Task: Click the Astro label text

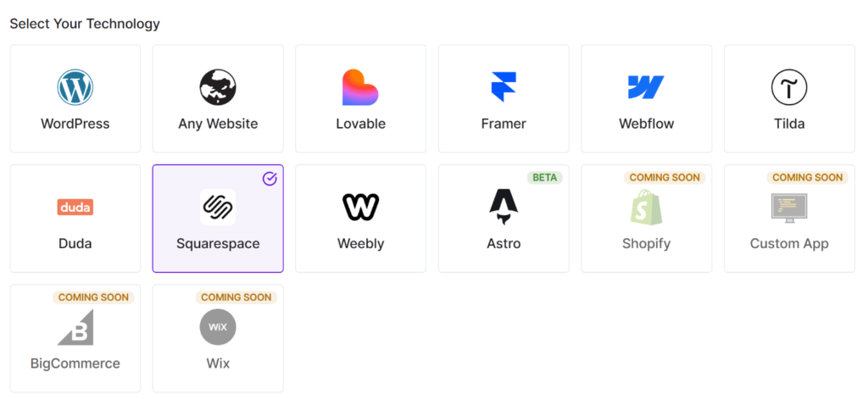Action: click(x=504, y=243)
